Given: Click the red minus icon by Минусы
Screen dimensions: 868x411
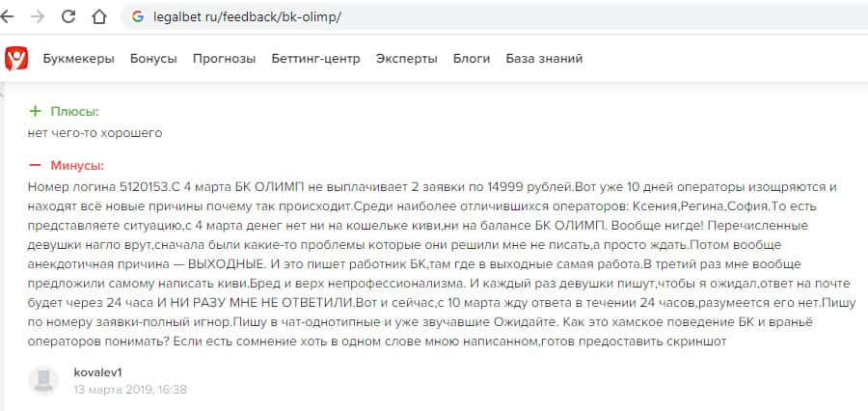Looking at the screenshot, I should pos(36,166).
